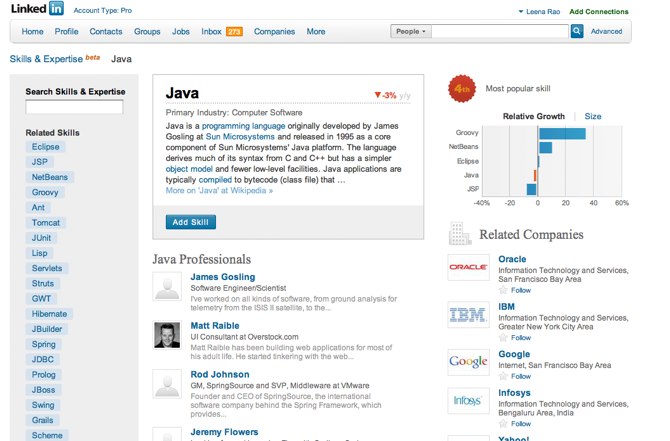The image size is (670, 441).
Task: Open Matt Raible's profile photo
Action: pyautogui.click(x=167, y=335)
